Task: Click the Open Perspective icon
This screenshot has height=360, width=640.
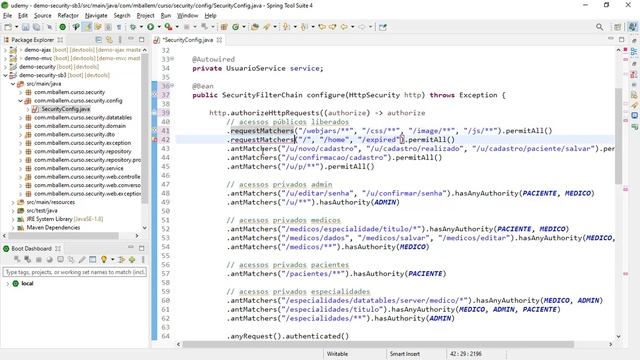Action: 617,27
